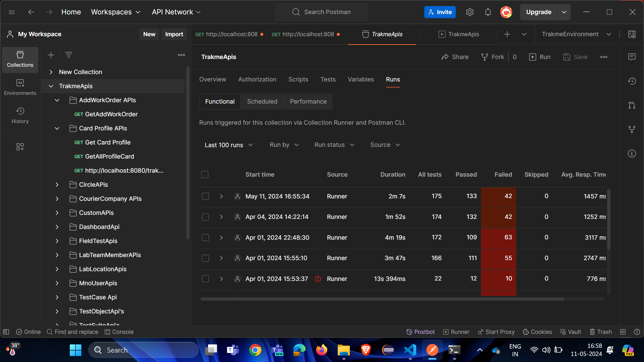Click the horizontal scrollbar under runs table
This screenshot has width=644, height=362.
tap(382, 299)
